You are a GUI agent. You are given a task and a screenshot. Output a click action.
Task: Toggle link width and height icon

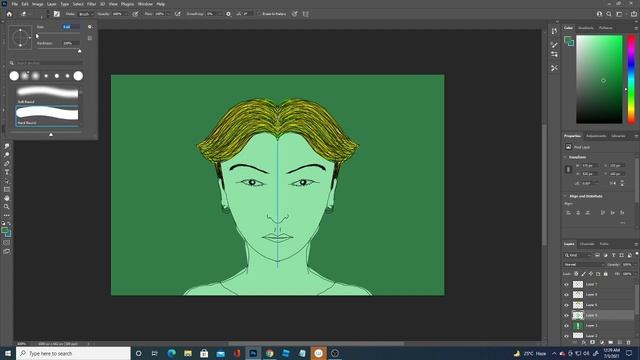(568, 169)
